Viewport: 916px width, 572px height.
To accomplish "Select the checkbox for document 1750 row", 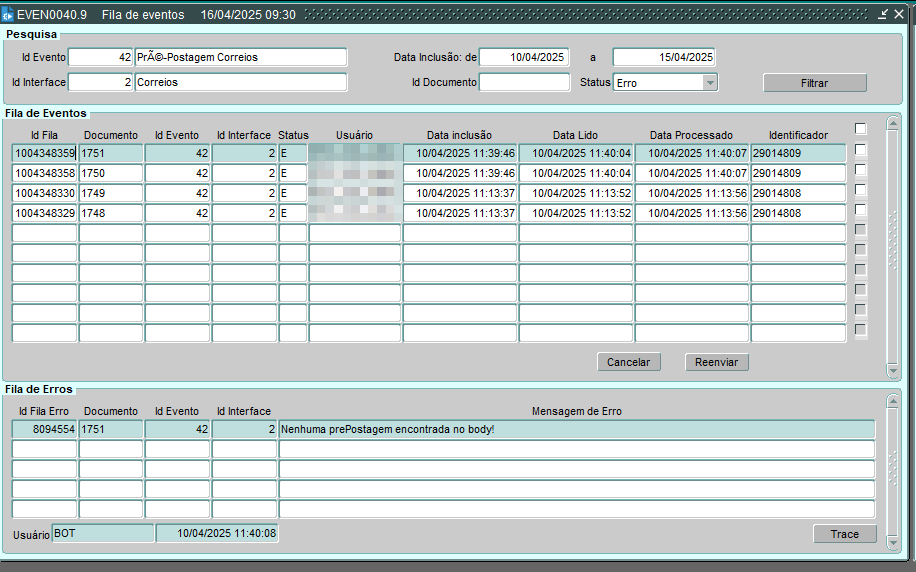I will 860,170.
